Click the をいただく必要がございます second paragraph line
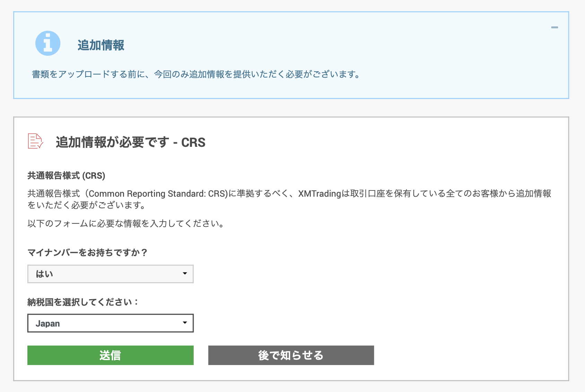Viewport: 585px width, 392px height. coord(87,205)
